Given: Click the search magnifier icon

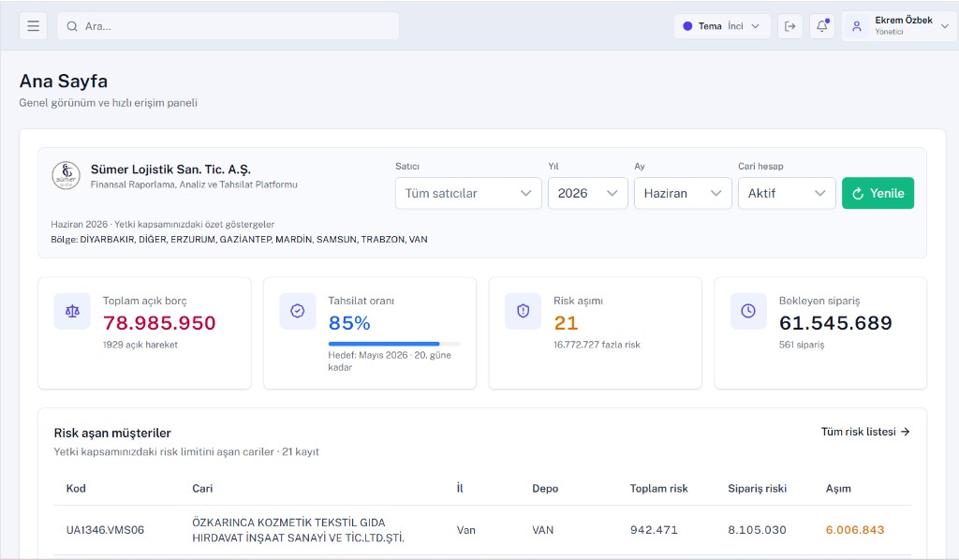Looking at the screenshot, I should pyautogui.click(x=72, y=26).
